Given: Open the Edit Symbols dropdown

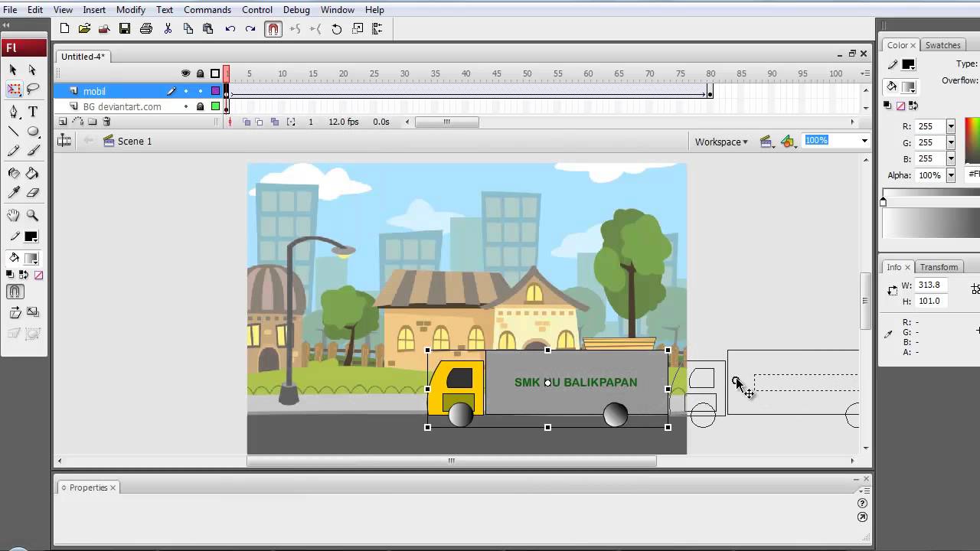Looking at the screenshot, I should pos(789,142).
